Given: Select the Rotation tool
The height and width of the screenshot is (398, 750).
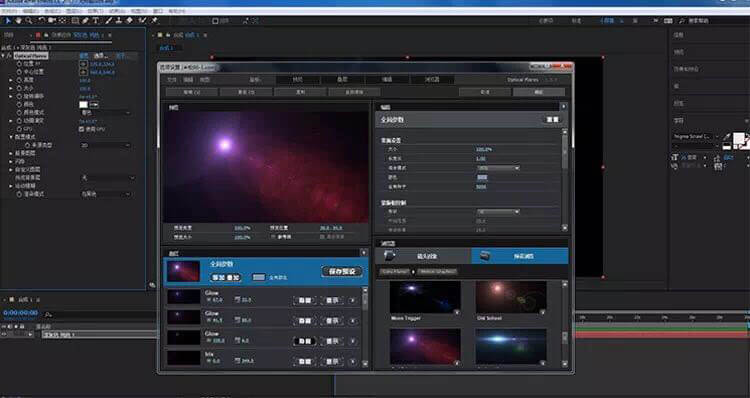Looking at the screenshot, I should tap(42, 21).
